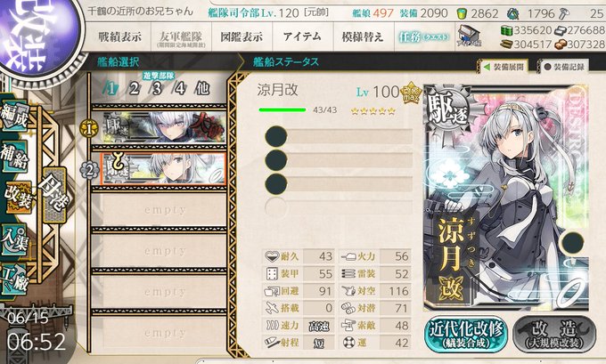Open the 図鑑表示 menu item
This screenshot has height=364, width=606.
242,37
